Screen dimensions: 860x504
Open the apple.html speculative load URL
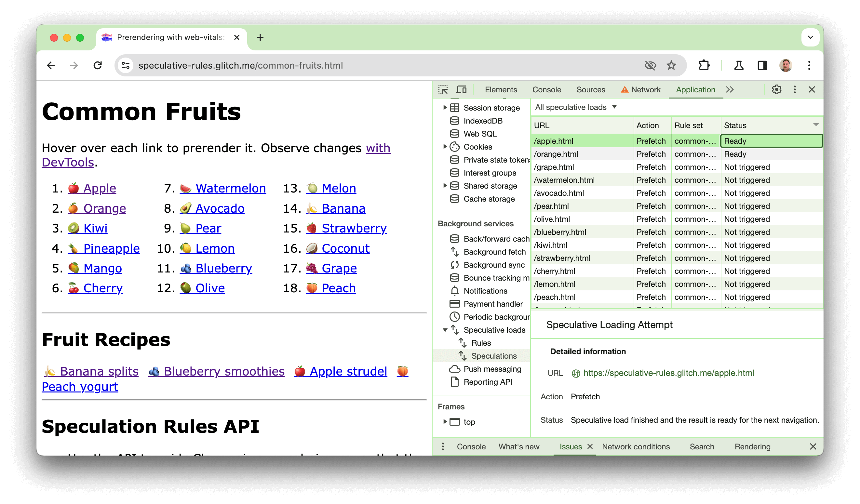click(668, 373)
